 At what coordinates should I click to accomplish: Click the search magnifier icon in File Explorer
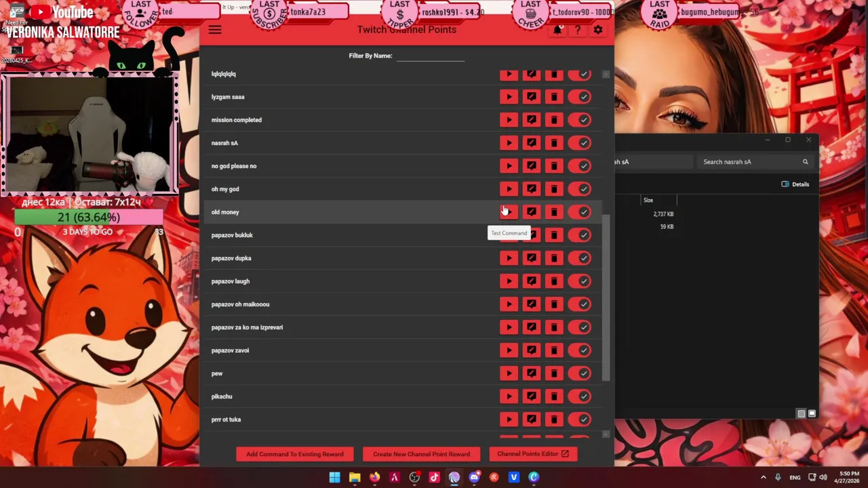tap(805, 162)
